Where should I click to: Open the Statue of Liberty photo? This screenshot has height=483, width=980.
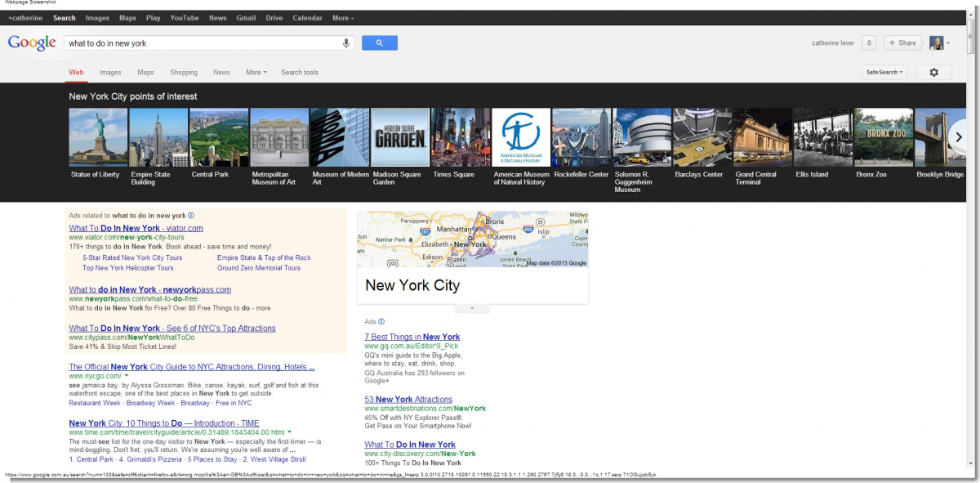[98, 137]
